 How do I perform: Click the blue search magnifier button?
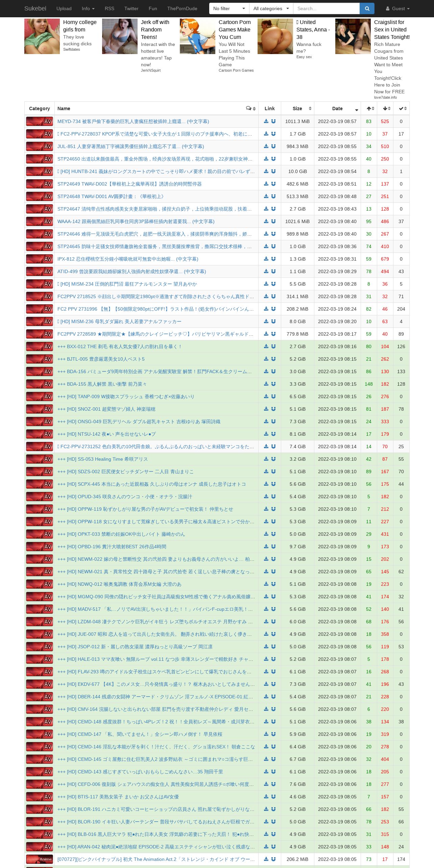point(367,8)
